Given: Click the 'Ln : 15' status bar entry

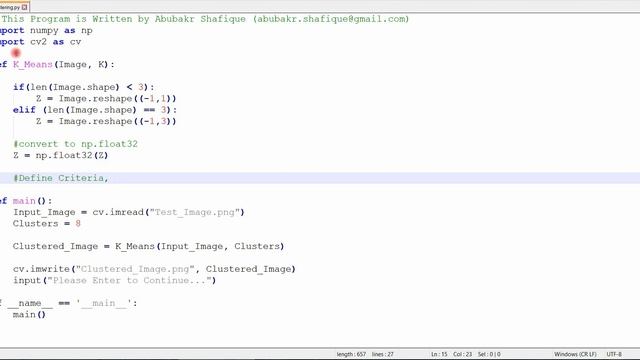Looking at the screenshot, I should [x=439, y=354].
